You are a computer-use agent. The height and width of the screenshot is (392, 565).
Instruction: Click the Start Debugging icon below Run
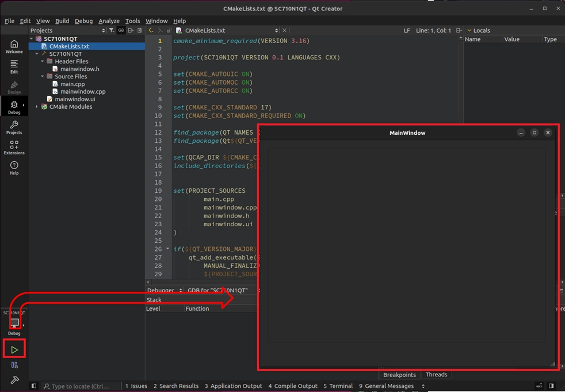click(14, 365)
